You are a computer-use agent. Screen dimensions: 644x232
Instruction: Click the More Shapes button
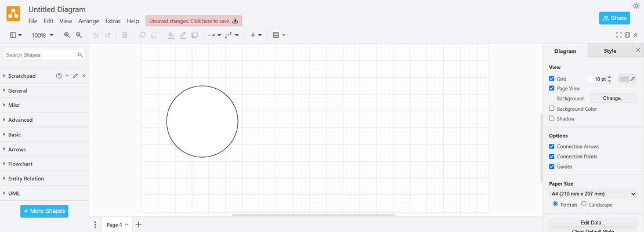pos(44,211)
